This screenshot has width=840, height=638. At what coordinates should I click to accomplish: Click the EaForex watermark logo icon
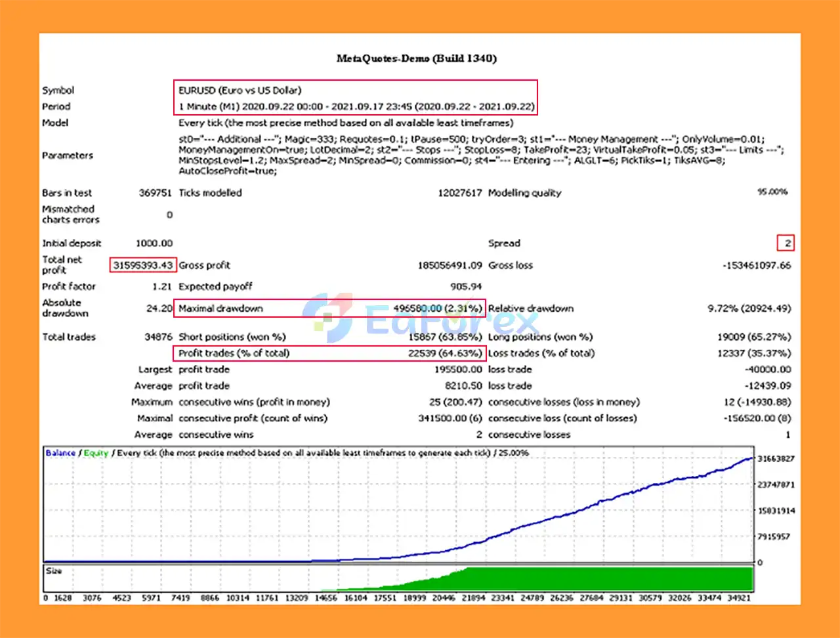click(329, 316)
